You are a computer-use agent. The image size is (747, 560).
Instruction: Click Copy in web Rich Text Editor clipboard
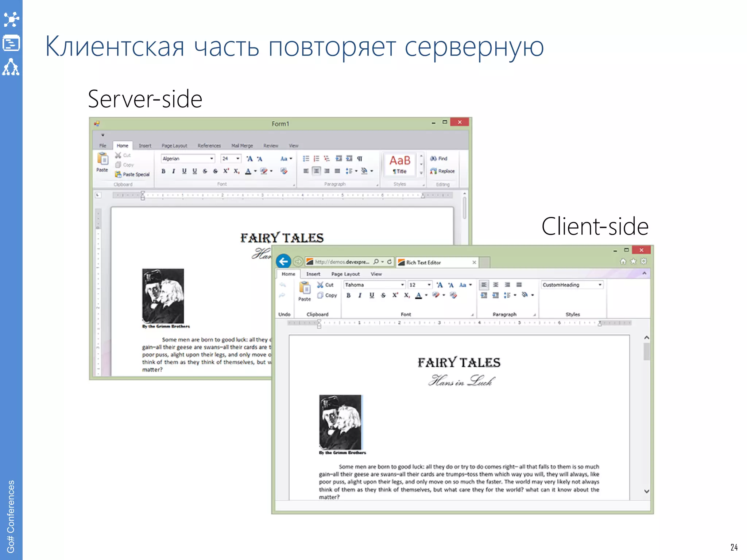[x=327, y=295]
